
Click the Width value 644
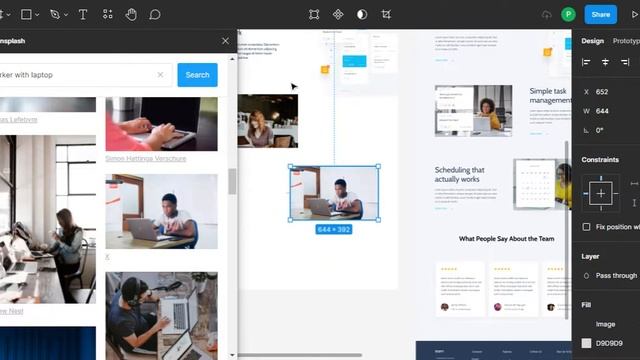point(602,111)
